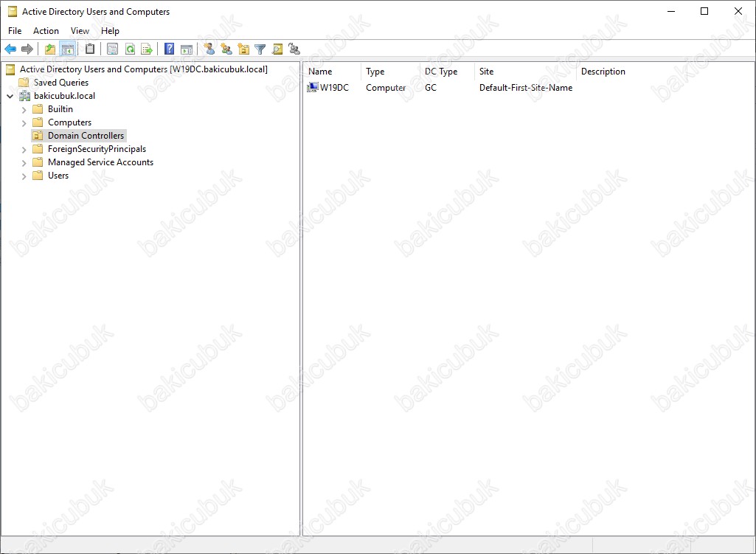Toggle Show/Hide Console Tree icon
756x554 pixels.
click(x=68, y=49)
